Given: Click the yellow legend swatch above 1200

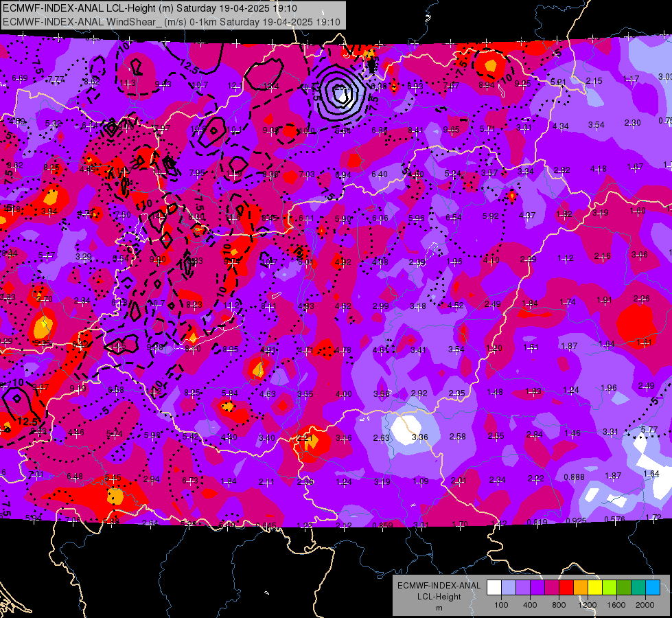Looking at the screenshot, I should (x=595, y=588).
